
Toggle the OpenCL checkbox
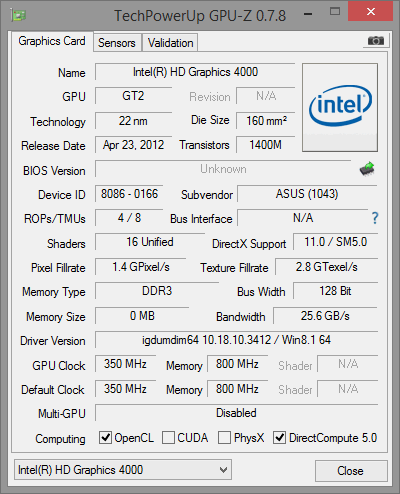click(x=105, y=437)
